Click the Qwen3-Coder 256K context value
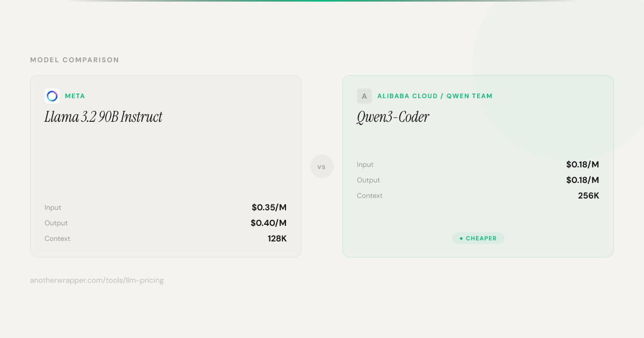 point(588,196)
